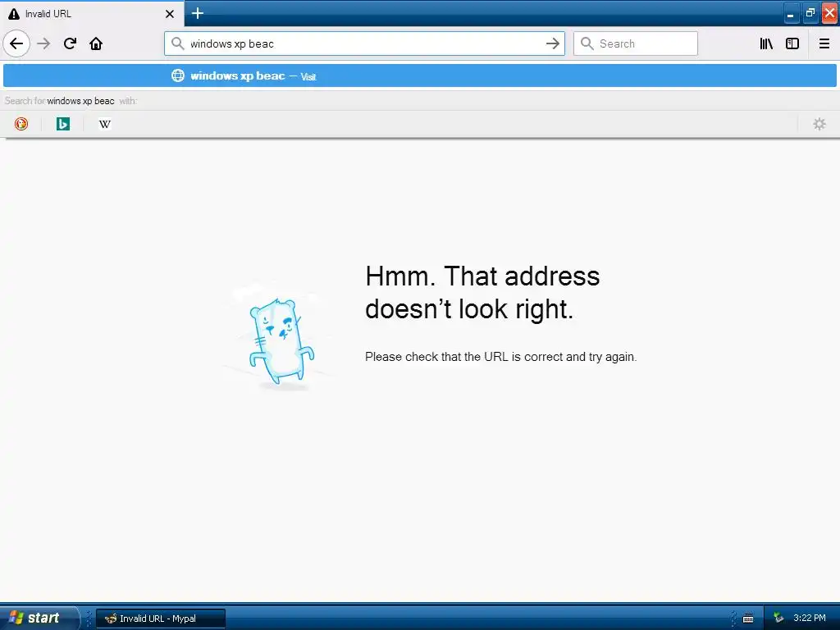
Task: Open the home page
Action: tap(96, 43)
